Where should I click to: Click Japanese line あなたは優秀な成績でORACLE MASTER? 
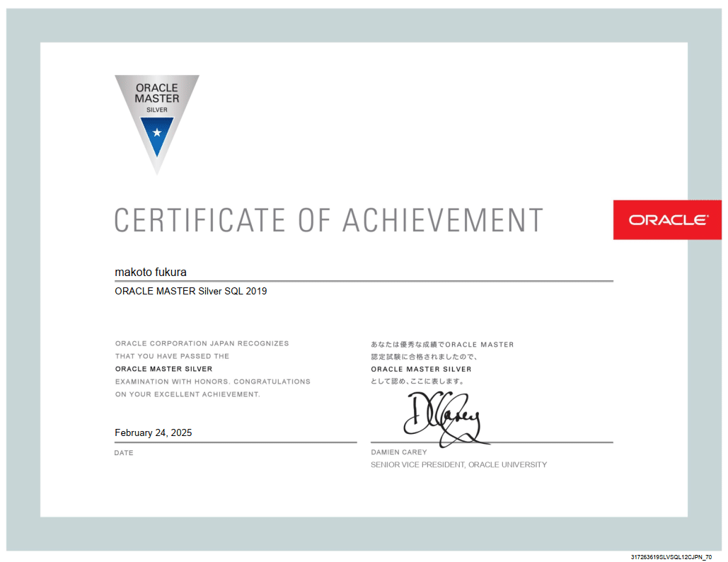[442, 345]
